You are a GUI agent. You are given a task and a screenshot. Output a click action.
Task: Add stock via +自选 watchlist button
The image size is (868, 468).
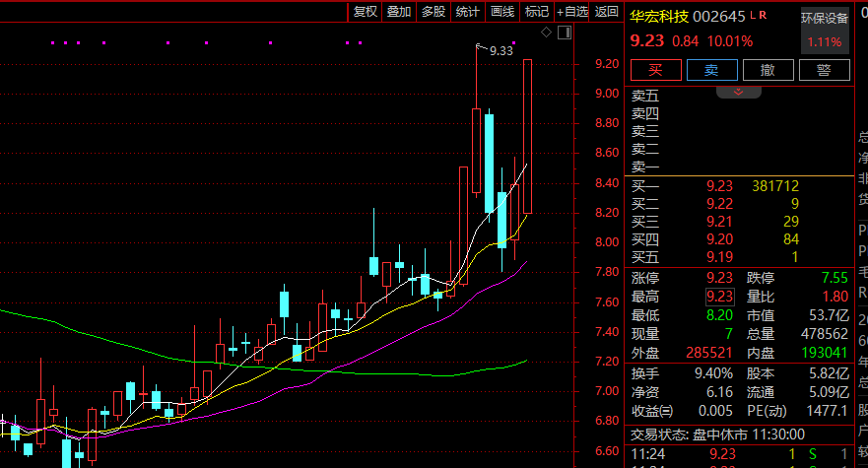point(572,12)
